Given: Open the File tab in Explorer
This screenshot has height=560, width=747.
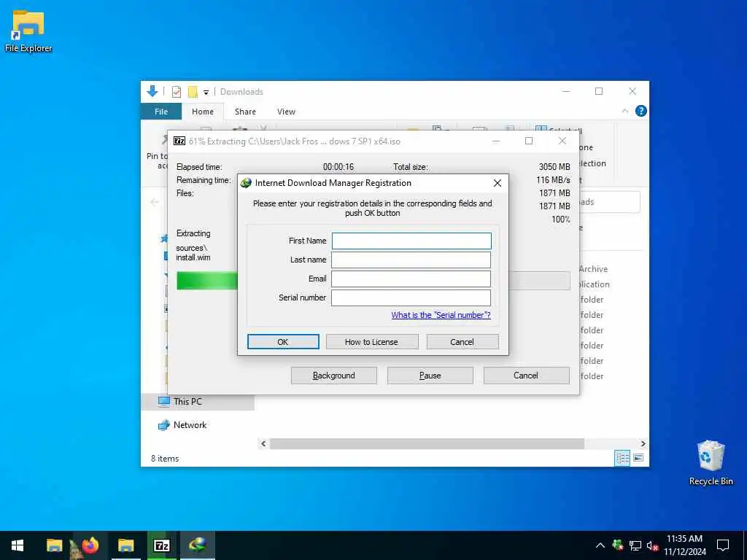Looking at the screenshot, I should (161, 112).
